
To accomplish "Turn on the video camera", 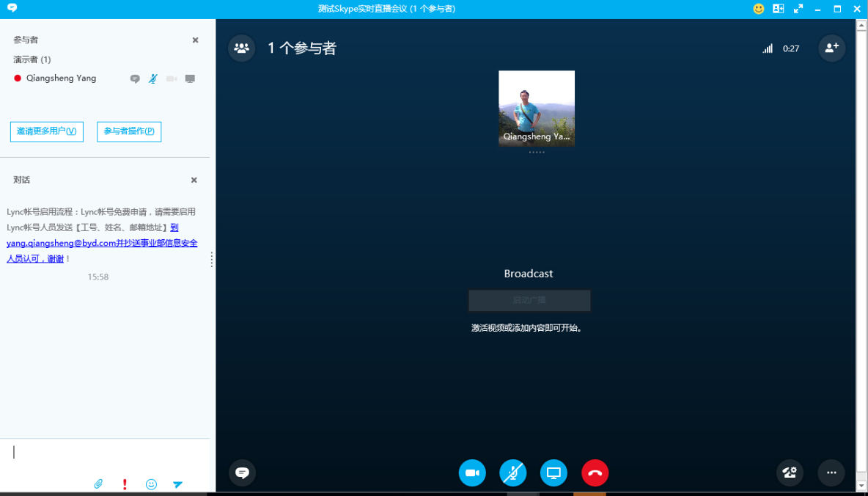I will [x=472, y=473].
